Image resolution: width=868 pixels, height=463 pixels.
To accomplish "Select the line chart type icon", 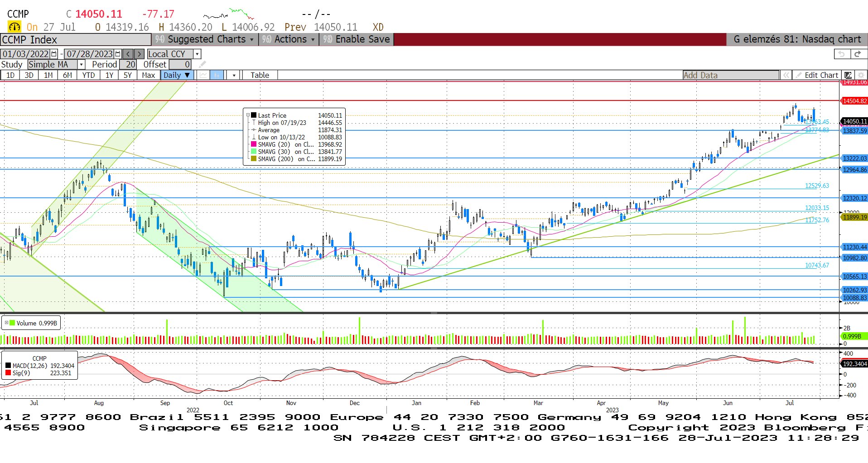I will (203, 75).
